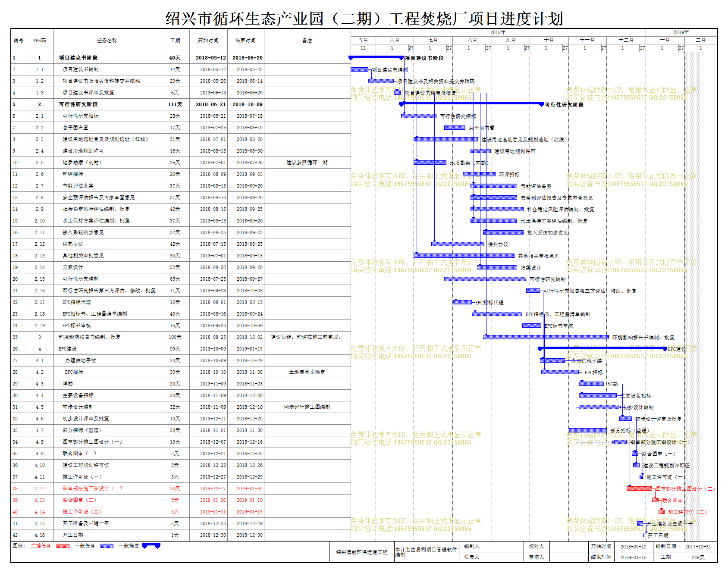Click the 一般摘要 summary bar legend symbol
The height and width of the screenshot is (573, 728).
click(x=151, y=546)
